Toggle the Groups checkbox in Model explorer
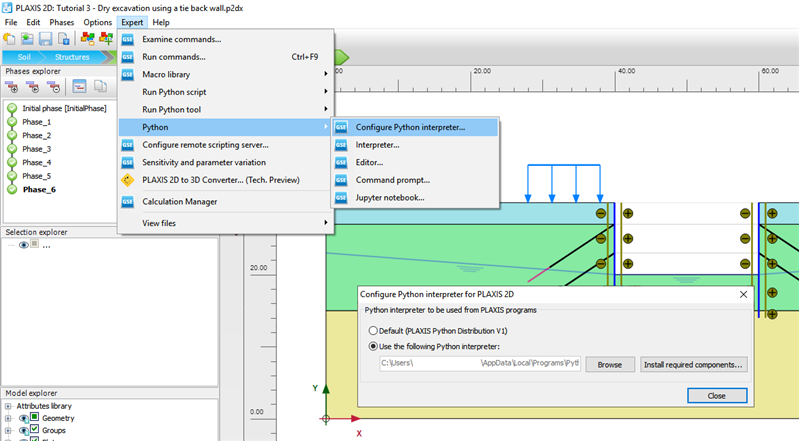 pyautogui.click(x=35, y=429)
